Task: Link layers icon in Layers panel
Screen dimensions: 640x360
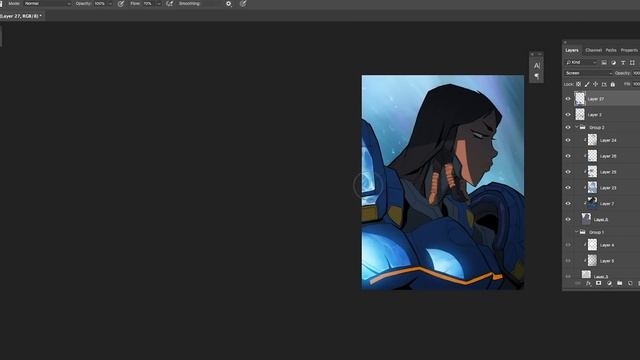Action: click(x=578, y=283)
